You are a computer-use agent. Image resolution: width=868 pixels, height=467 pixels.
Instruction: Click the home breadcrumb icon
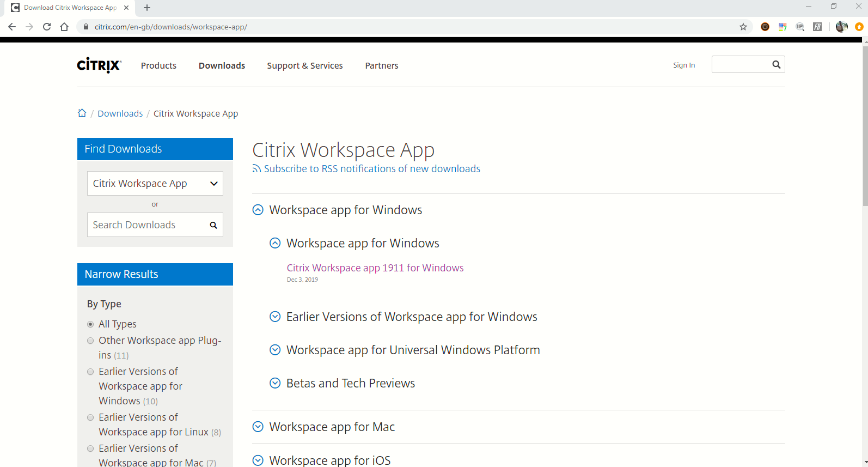(82, 113)
